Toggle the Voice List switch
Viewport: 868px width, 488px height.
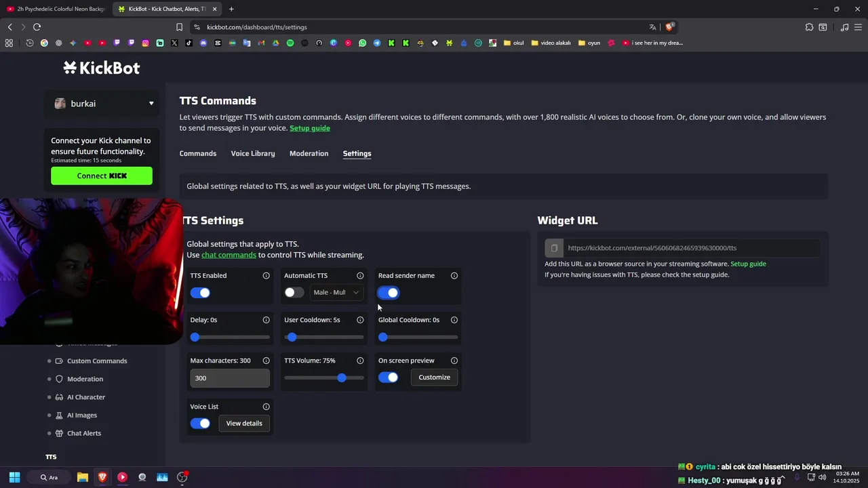(x=200, y=424)
